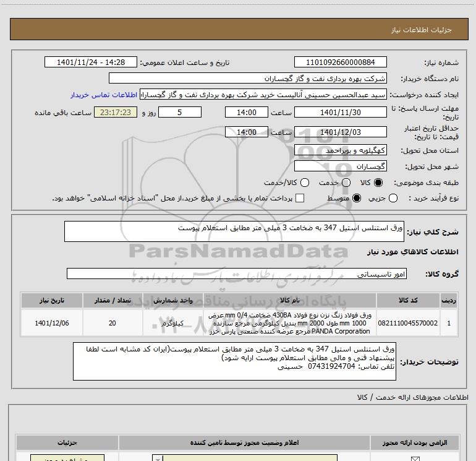Click the announcement date field 1401/11/24 - 14:28
Image resolution: width=476 pixels, height=461 pixels.
click(x=91, y=62)
